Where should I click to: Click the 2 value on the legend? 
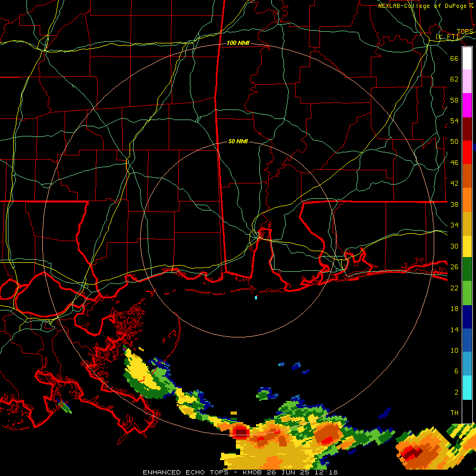456,392
